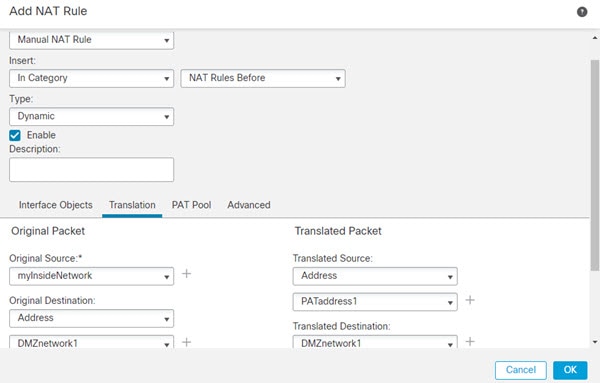
Task: Click plus icon next to Translated Destination
Action: [470, 341]
